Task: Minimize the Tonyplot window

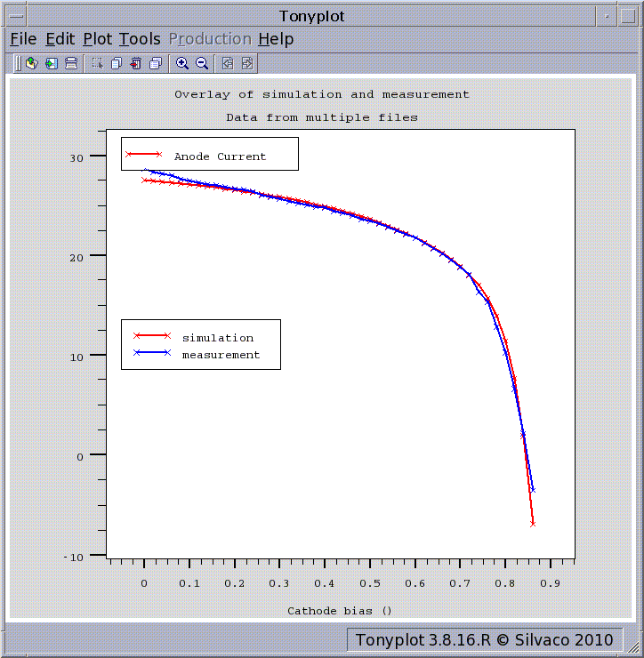Action: pyautogui.click(x=607, y=16)
